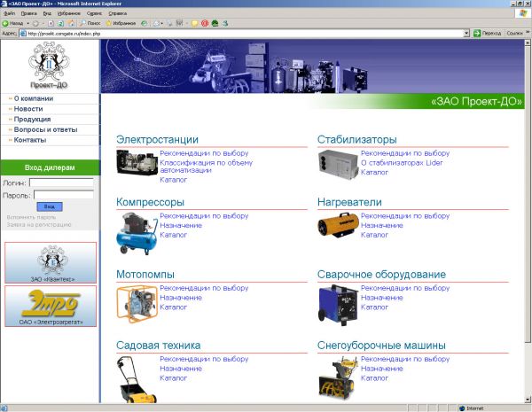Click the yellow heater image under Нагреватели
This screenshot has height=412, width=532.
(x=339, y=225)
